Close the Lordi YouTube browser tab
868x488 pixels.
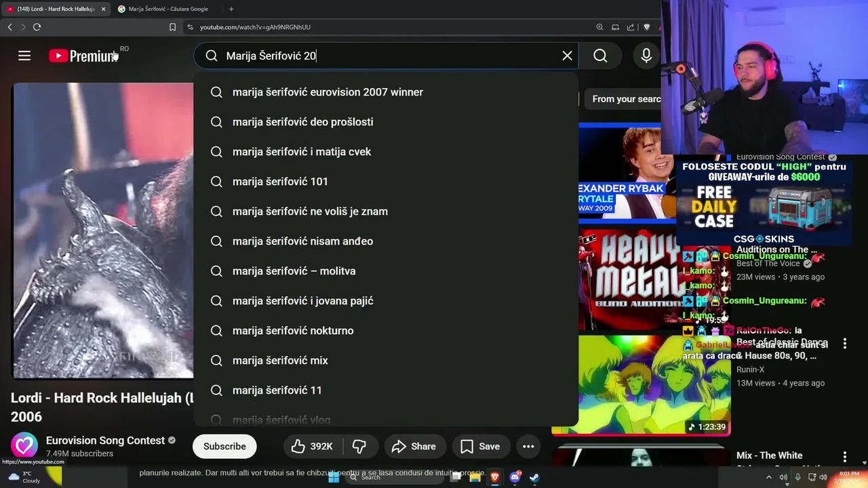click(x=103, y=9)
